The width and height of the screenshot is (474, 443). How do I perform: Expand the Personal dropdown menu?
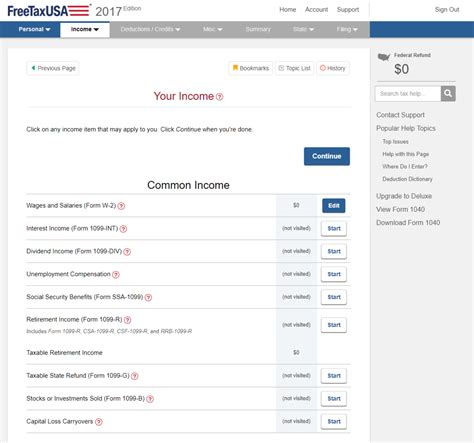tap(34, 29)
